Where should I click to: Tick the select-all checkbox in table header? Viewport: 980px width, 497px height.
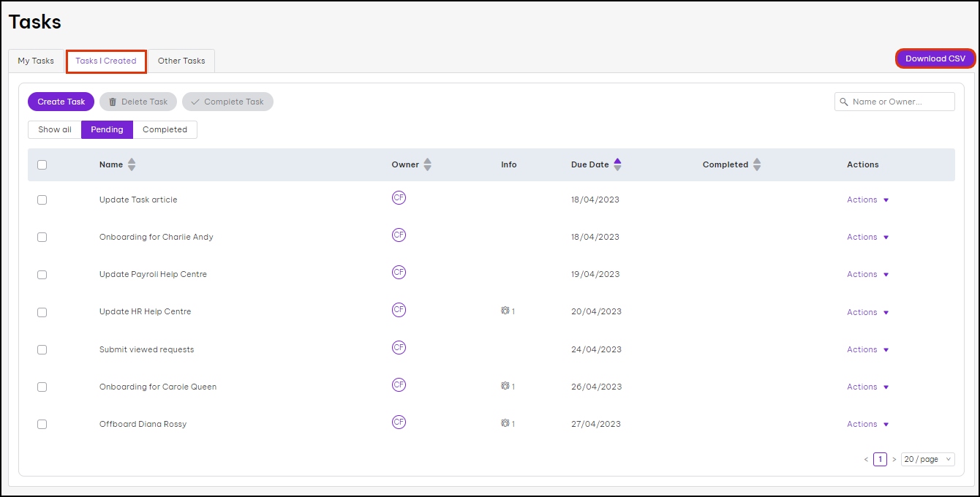click(42, 164)
